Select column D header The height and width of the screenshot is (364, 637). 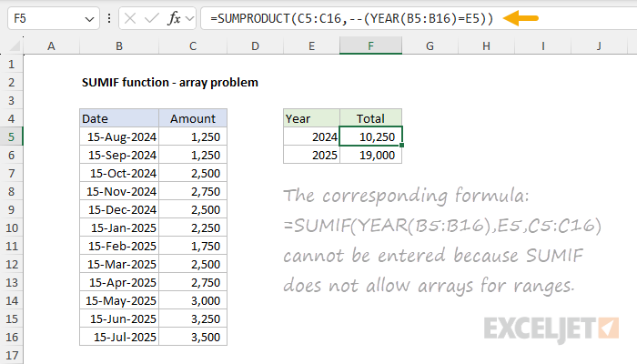255,45
